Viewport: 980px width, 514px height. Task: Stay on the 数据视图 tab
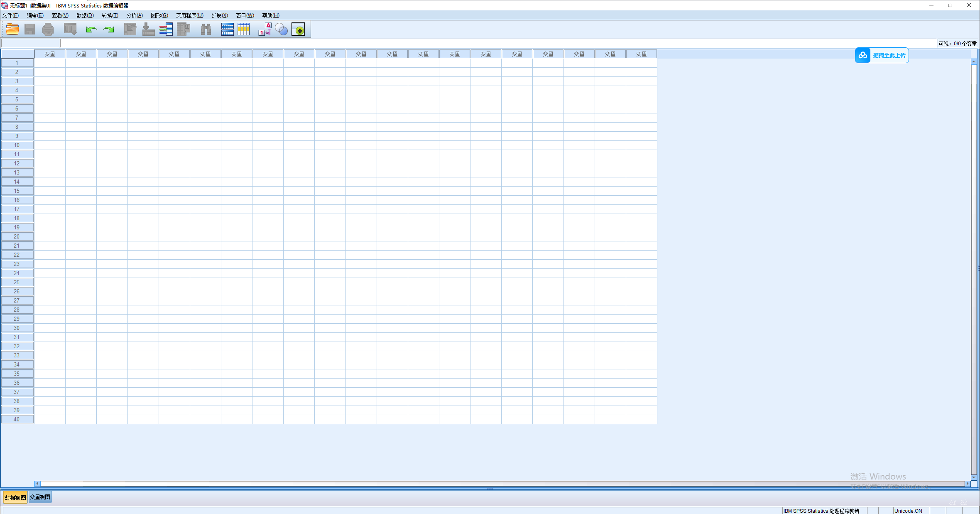tap(15, 497)
